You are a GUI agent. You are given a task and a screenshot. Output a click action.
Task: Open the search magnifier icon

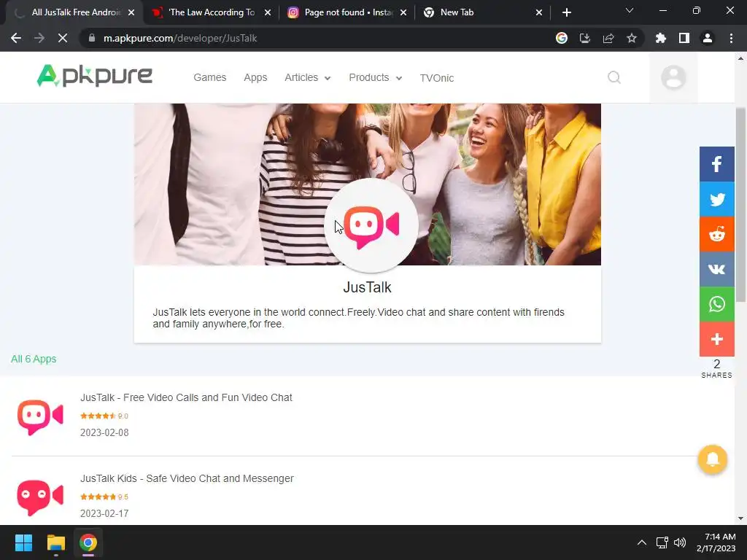pyautogui.click(x=614, y=77)
